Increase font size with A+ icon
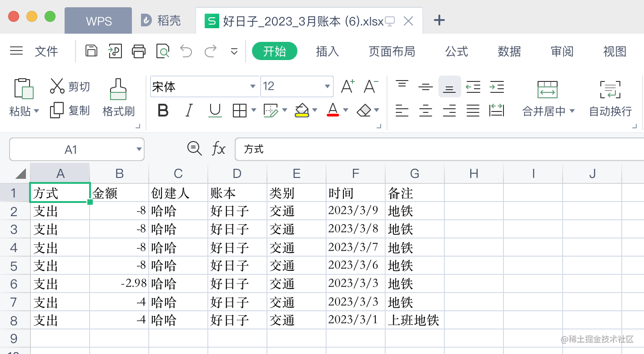Image resolution: width=644 pixels, height=354 pixels. 347,86
